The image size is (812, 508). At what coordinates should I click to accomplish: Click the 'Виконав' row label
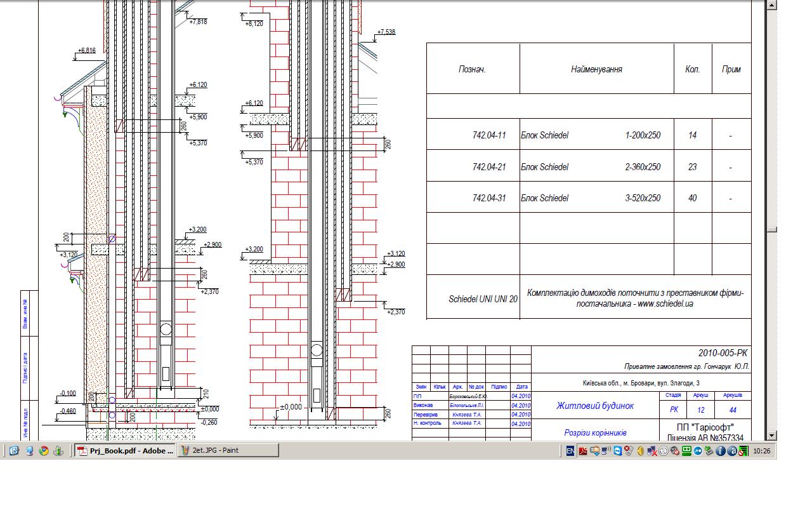[423, 404]
